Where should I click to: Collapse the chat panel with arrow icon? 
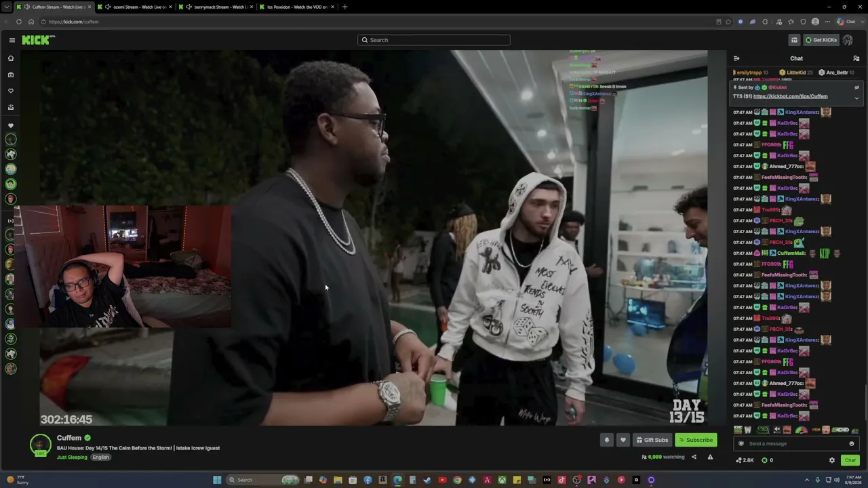736,58
